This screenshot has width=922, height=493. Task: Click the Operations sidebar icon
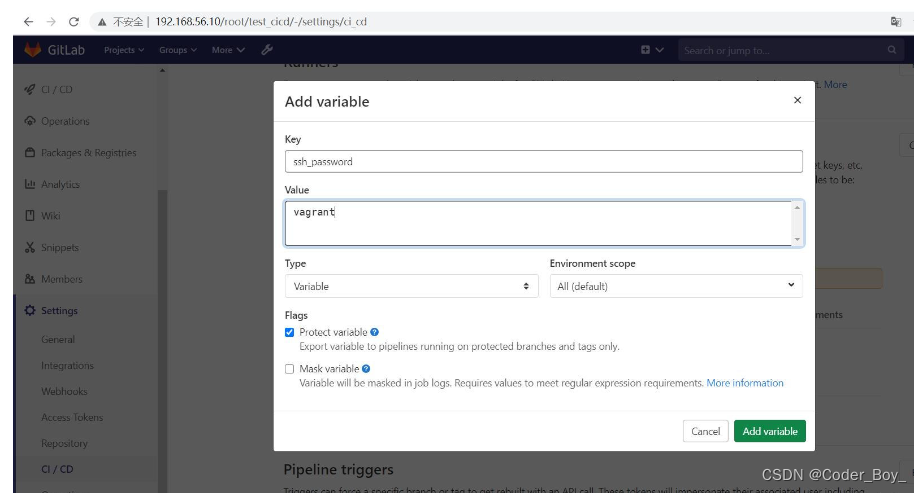pyautogui.click(x=30, y=121)
